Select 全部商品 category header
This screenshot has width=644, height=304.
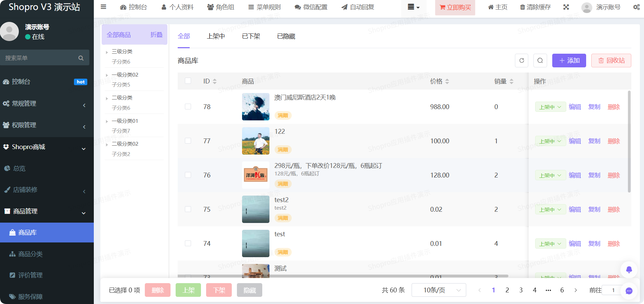pos(119,35)
